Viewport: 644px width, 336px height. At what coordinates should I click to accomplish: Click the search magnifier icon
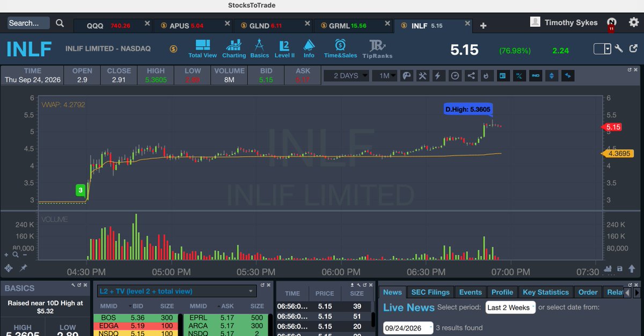coord(60,23)
